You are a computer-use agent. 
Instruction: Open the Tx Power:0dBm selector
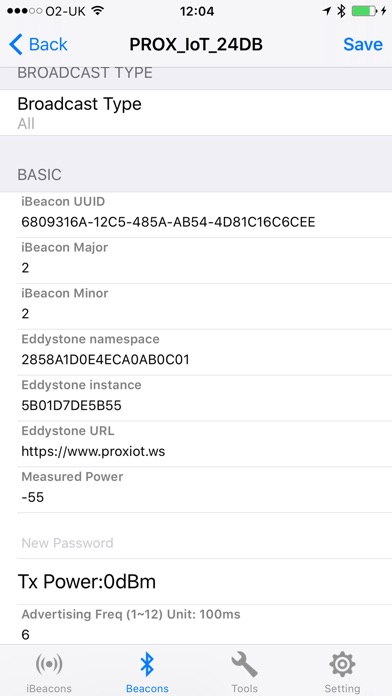[196, 581]
